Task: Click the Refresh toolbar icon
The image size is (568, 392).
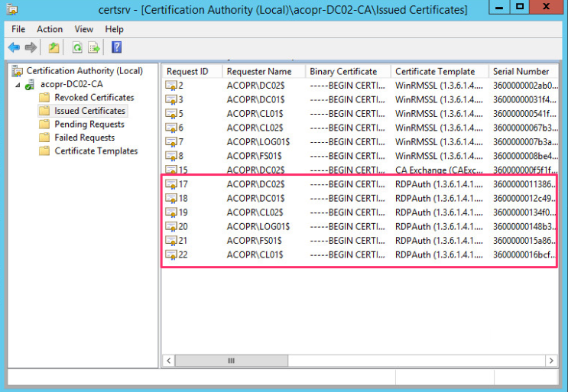Action: [77, 47]
